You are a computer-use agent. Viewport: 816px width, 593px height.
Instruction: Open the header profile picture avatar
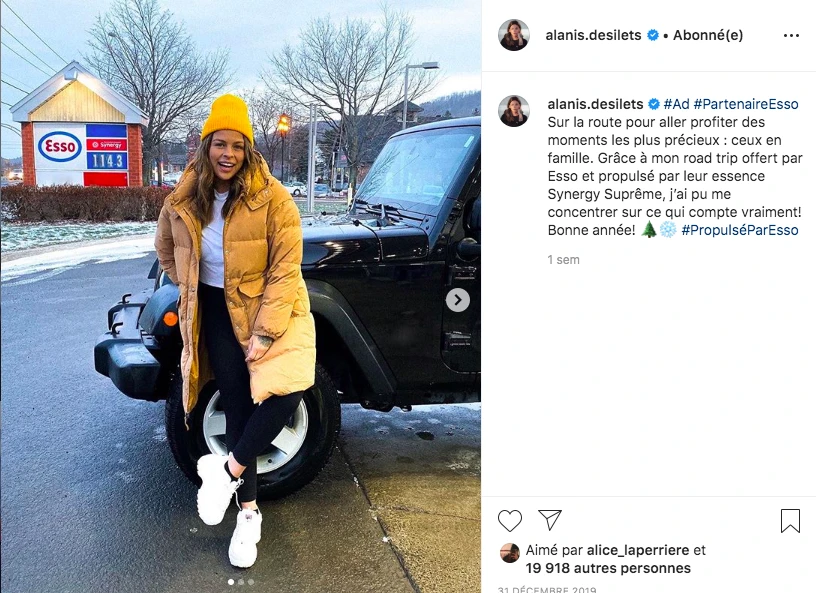pyautogui.click(x=514, y=35)
